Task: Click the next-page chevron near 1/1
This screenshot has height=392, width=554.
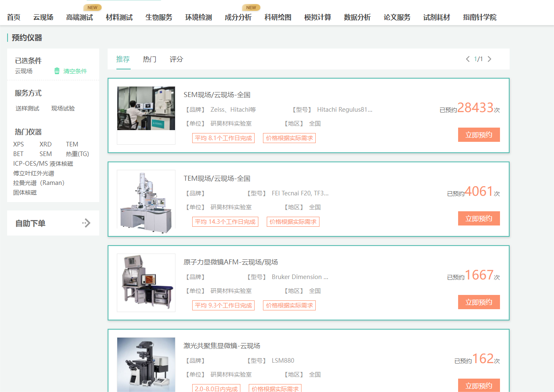Action: coord(490,59)
